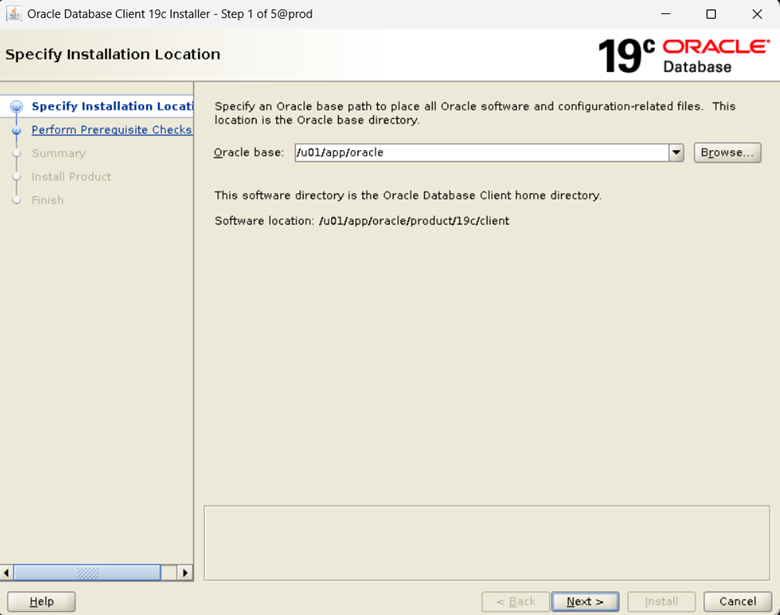The image size is (780, 615).
Task: Click the Java installer icon in title bar
Action: pyautogui.click(x=13, y=14)
